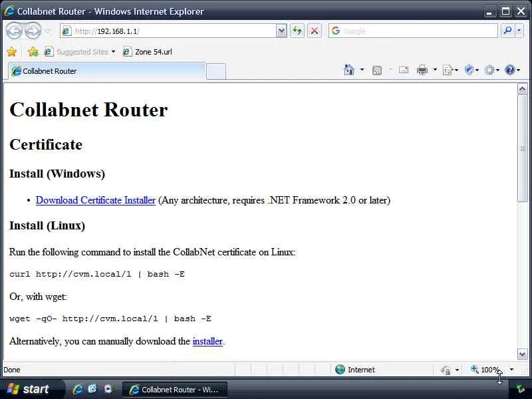
Task: Open the Zone 54.url favorite link
Action: [x=147, y=52]
